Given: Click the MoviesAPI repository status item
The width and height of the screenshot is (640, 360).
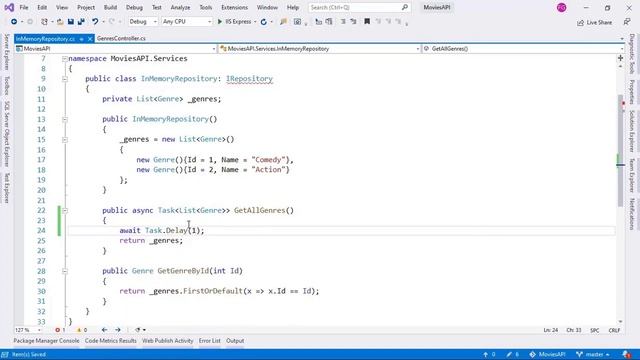Looking at the screenshot, I should click(x=547, y=355).
